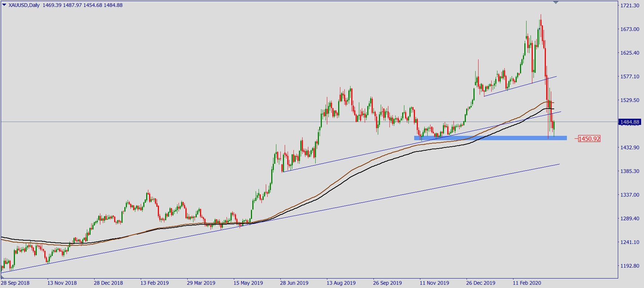The width and height of the screenshot is (644, 288).
Task: Click the 1432.90 price axis label
Action: (x=630, y=147)
